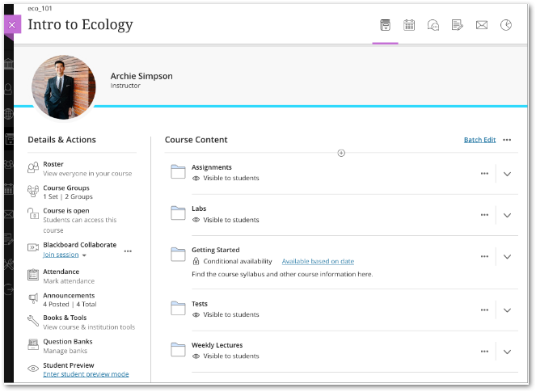
Task: Open Getting Started more options menu
Action: pos(484,256)
